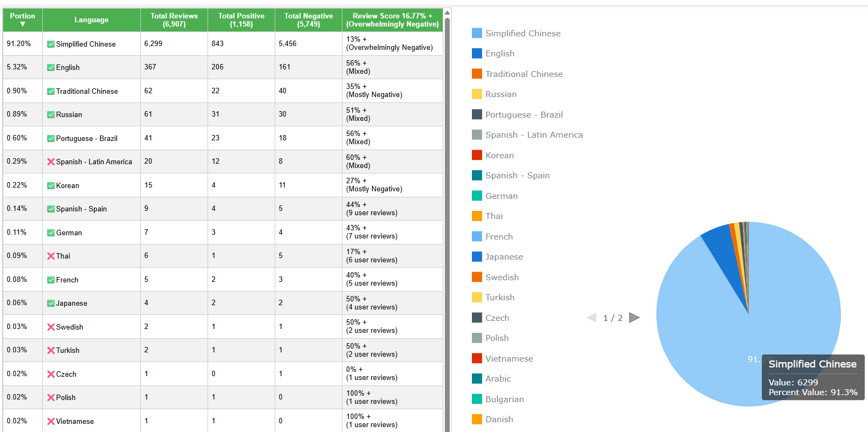
Task: Click the '27% + (Mostly Negative)' Korean score
Action: [x=392, y=185]
